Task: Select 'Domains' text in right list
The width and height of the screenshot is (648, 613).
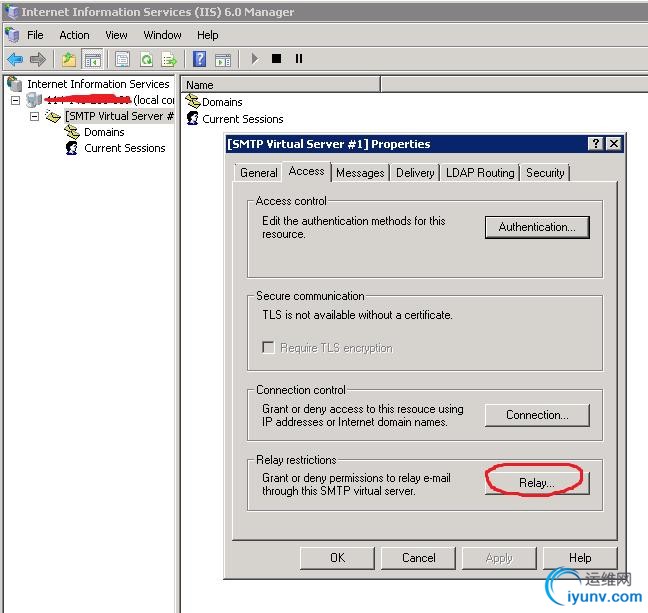Action: [x=222, y=102]
